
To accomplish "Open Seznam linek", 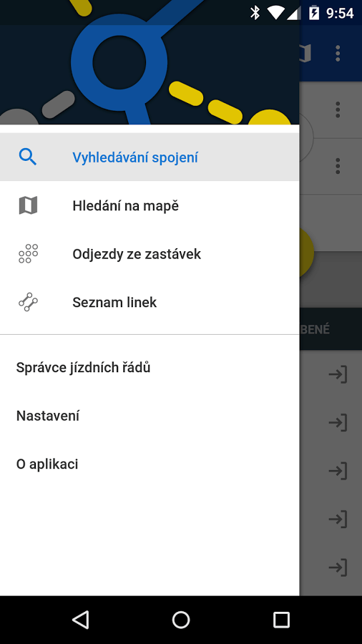I will click(150, 302).
